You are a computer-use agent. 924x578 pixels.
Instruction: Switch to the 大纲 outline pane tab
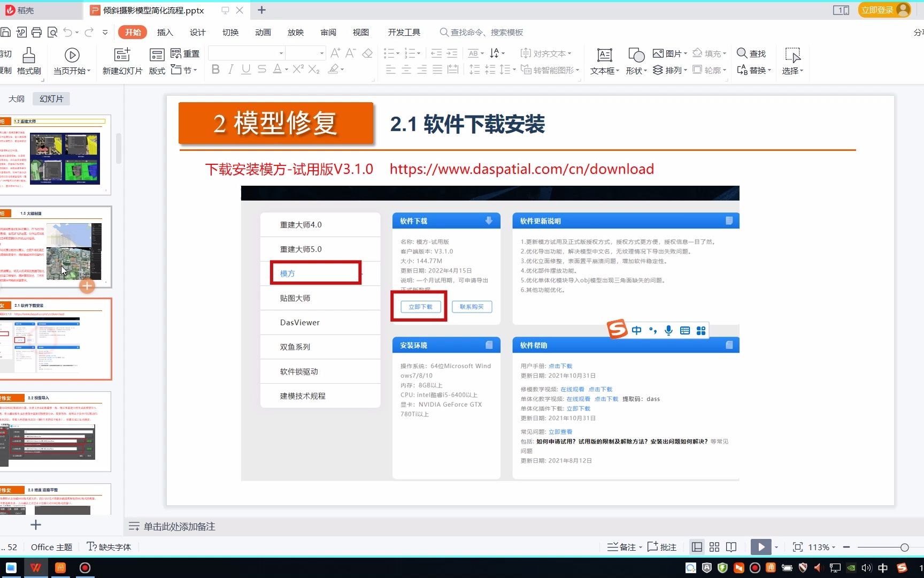click(17, 98)
